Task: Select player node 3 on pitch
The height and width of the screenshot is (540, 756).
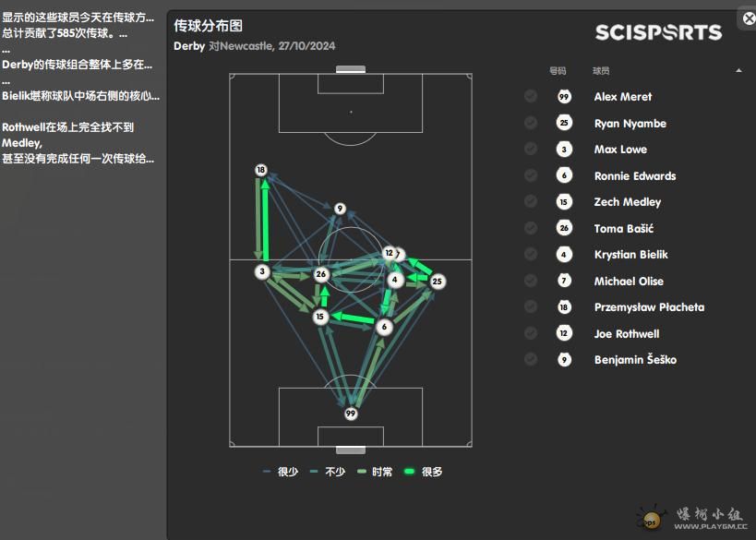Action: 262,271
